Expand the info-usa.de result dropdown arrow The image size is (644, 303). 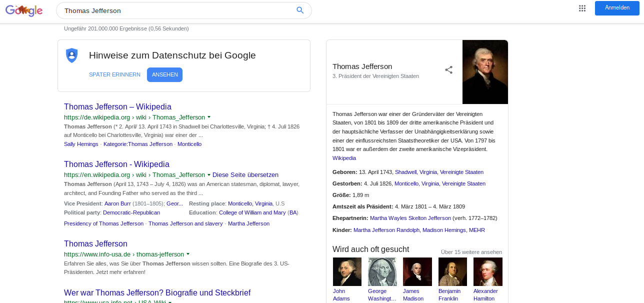coord(188,254)
